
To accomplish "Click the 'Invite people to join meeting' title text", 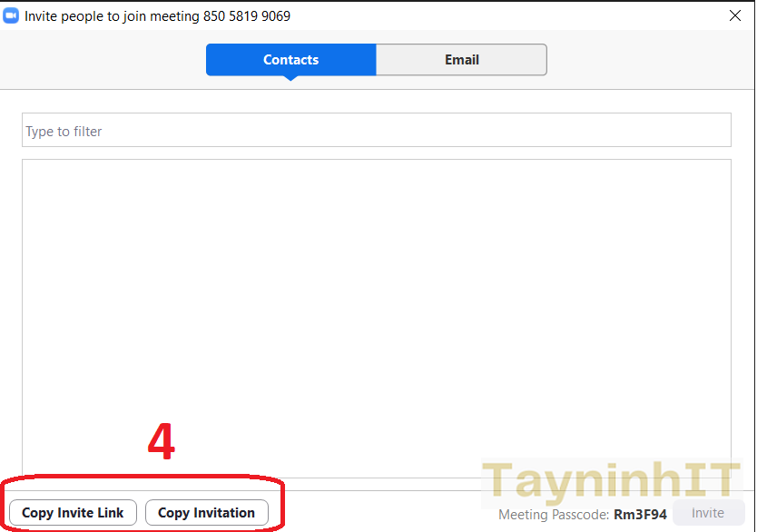I will (x=118, y=16).
